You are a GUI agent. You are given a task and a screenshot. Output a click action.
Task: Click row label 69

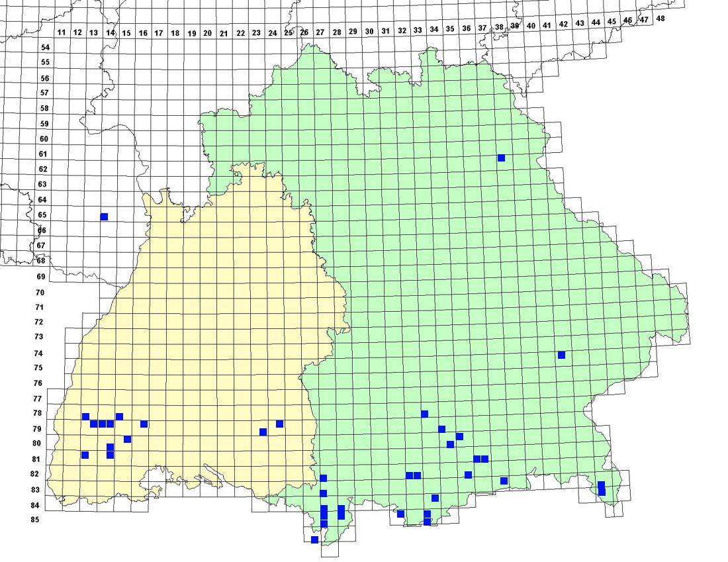[x=41, y=276]
